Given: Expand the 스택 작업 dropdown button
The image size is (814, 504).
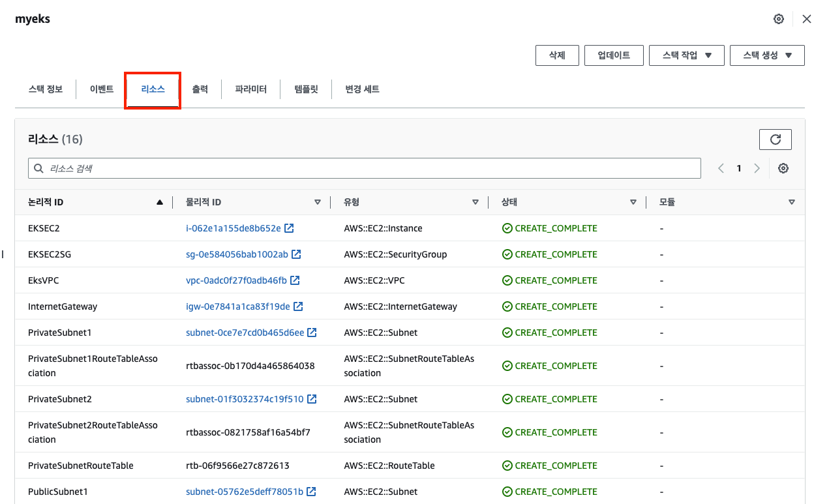Looking at the screenshot, I should (x=687, y=55).
